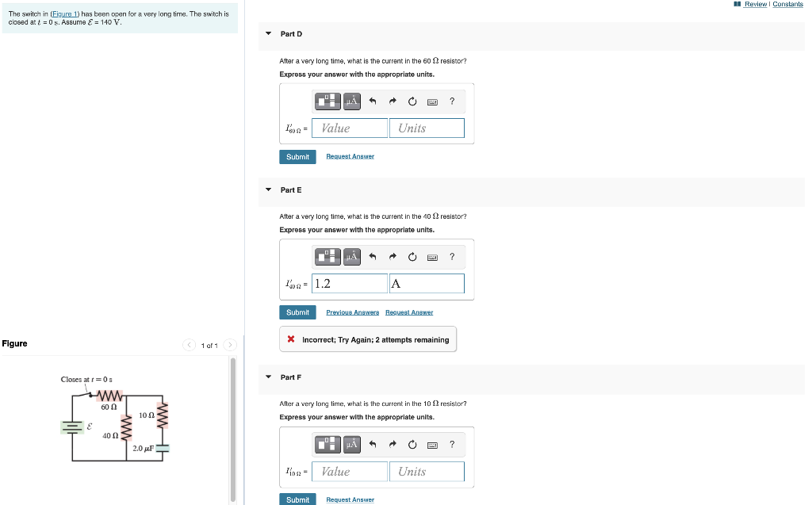Click the left chevron beside 1 of 1

(x=189, y=345)
